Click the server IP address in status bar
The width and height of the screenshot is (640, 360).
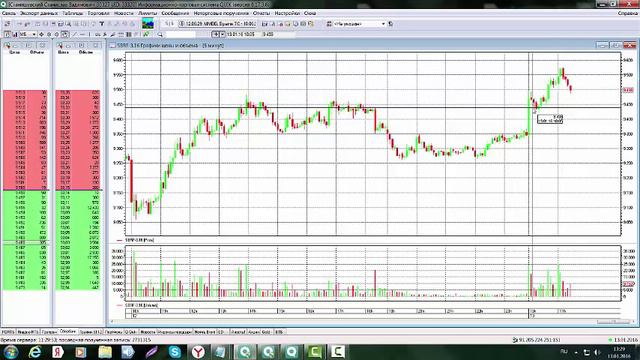click(x=541, y=340)
